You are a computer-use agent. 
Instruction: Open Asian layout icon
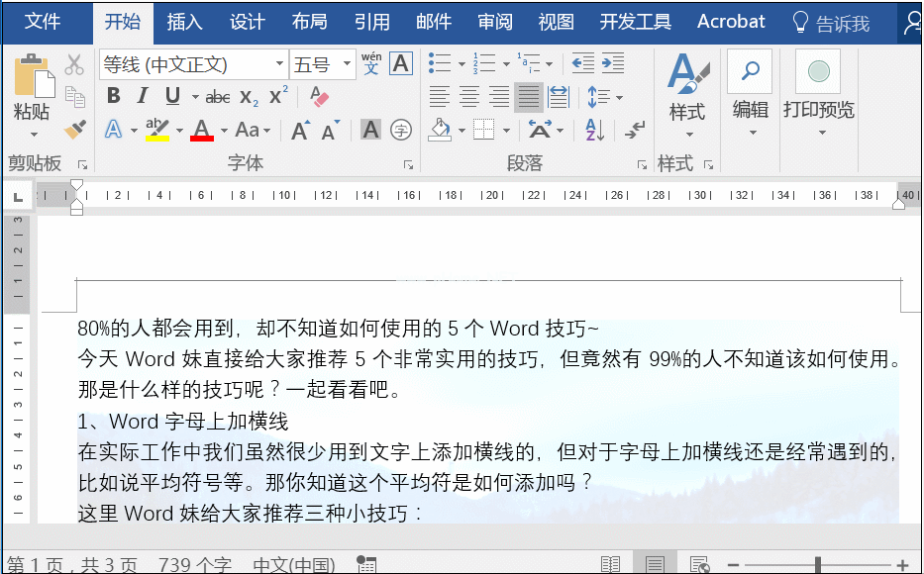pyautogui.click(x=541, y=130)
